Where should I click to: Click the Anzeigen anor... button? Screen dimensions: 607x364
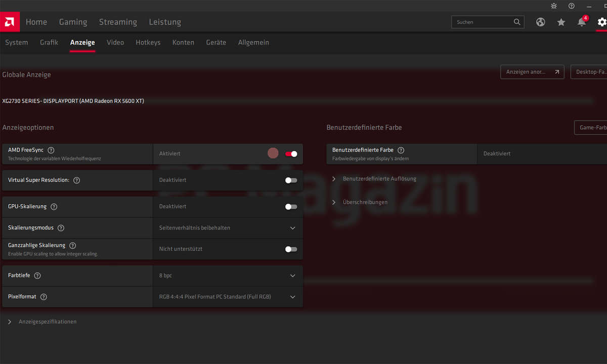click(532, 72)
